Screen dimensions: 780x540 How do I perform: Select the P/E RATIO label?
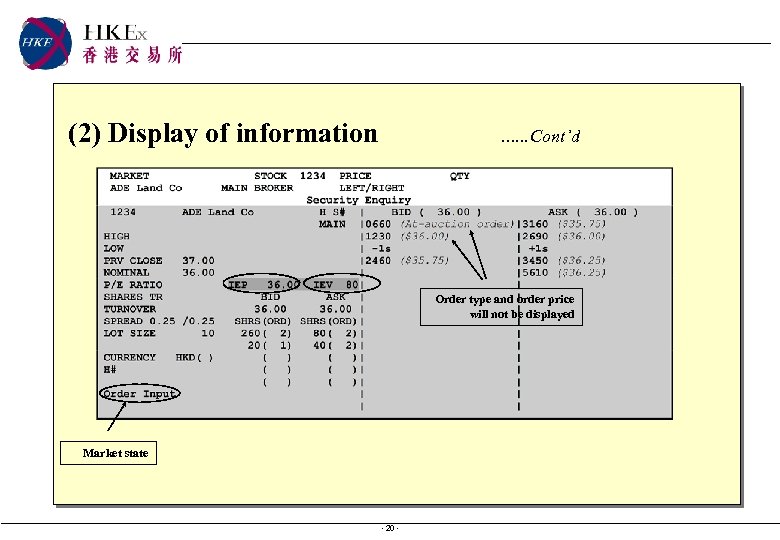pos(133,285)
